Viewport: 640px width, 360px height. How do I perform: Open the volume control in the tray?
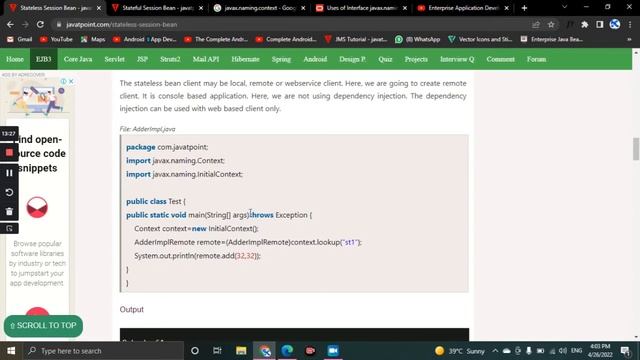point(563,351)
